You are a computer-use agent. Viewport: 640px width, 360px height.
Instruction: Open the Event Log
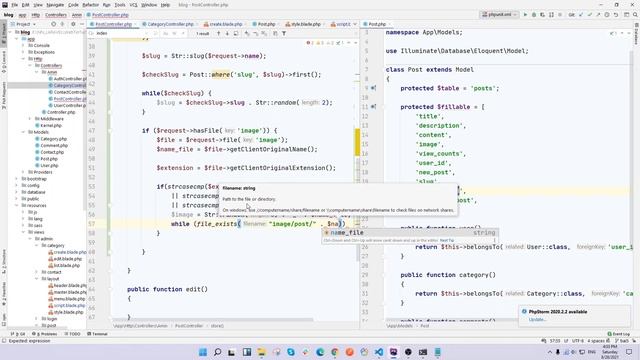tap(618, 334)
